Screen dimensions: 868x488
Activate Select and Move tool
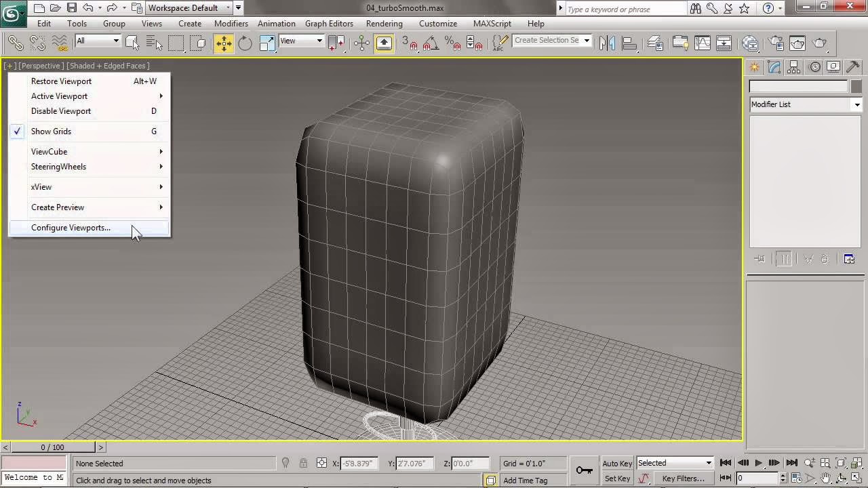pyautogui.click(x=223, y=43)
